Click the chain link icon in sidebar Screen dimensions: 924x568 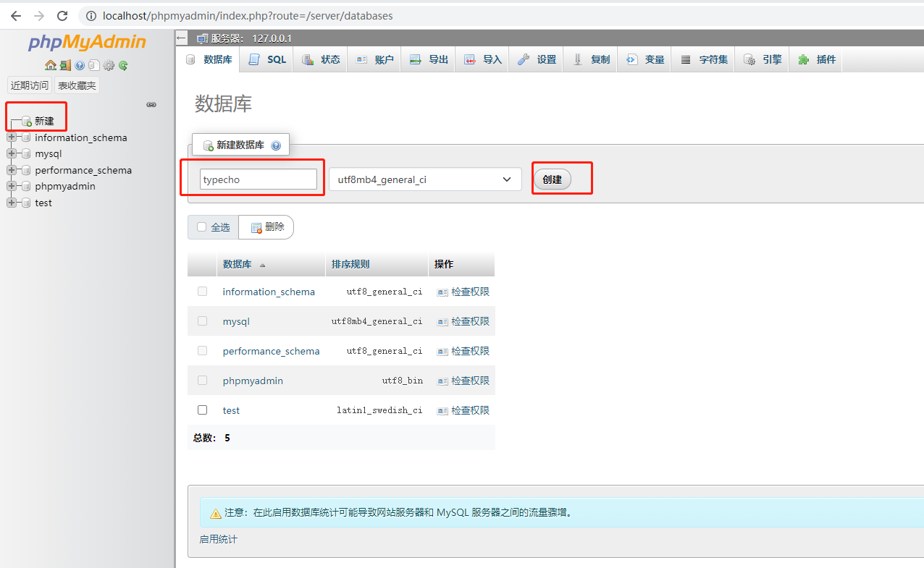pyautogui.click(x=151, y=105)
